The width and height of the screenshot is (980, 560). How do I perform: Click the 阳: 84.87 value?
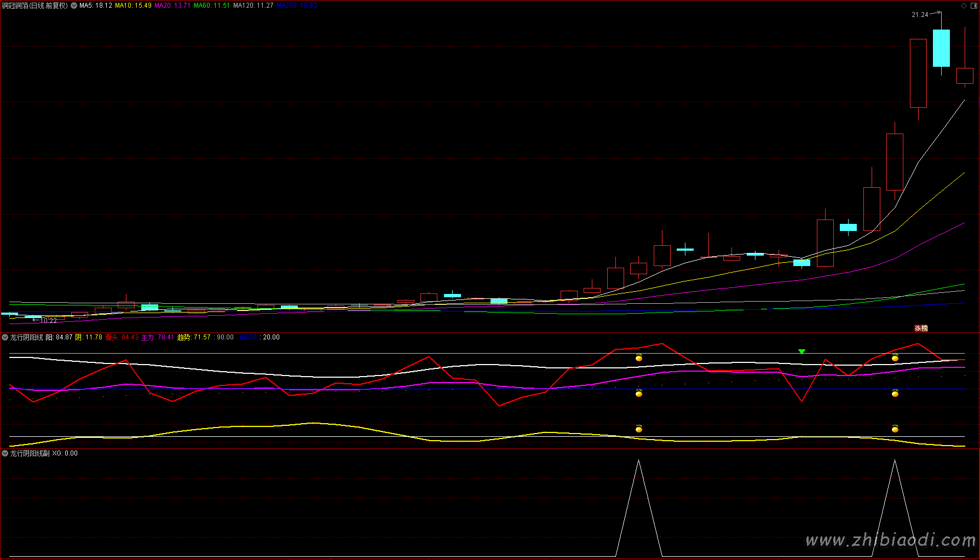coord(59,337)
